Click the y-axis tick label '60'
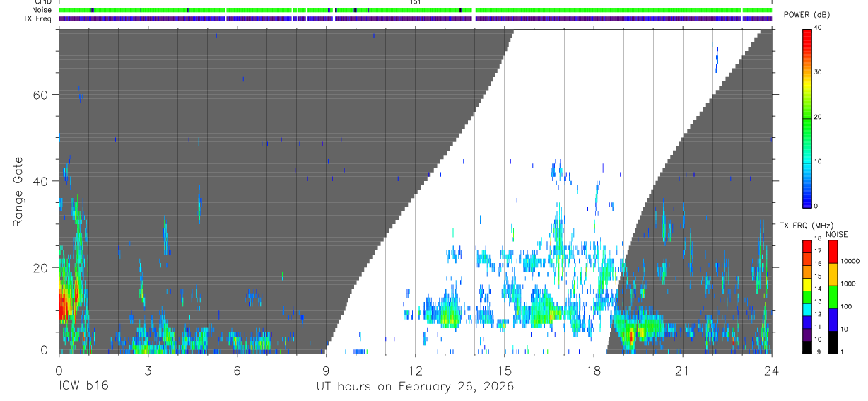Image resolution: width=868 pixels, height=401 pixels. (40, 95)
